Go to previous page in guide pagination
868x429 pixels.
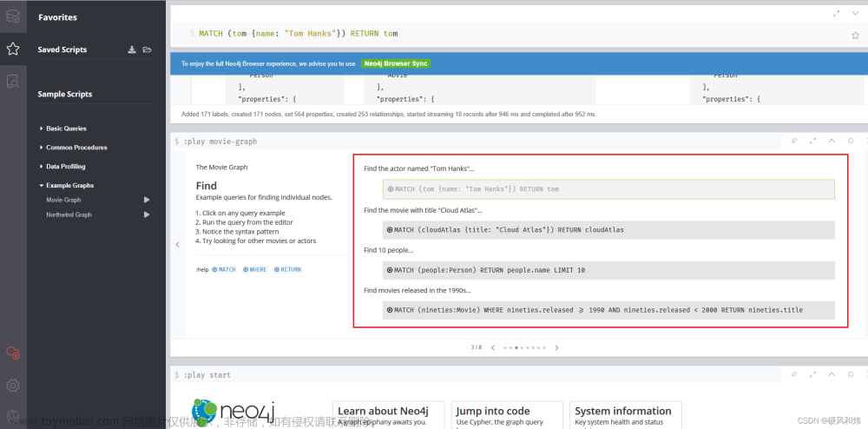(x=493, y=347)
